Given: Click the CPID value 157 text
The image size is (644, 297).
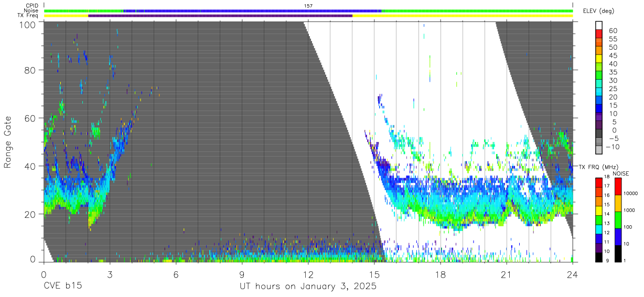Looking at the screenshot, I should 308,6.
